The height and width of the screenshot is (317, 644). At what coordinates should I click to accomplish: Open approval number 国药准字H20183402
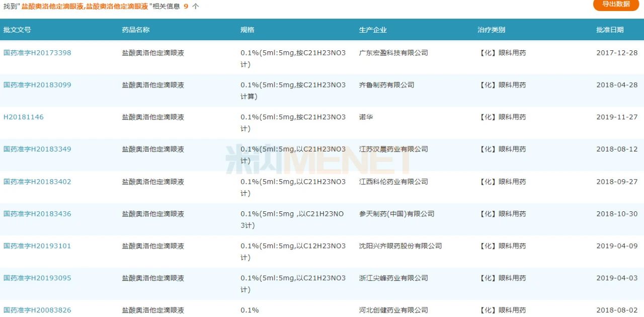37,182
